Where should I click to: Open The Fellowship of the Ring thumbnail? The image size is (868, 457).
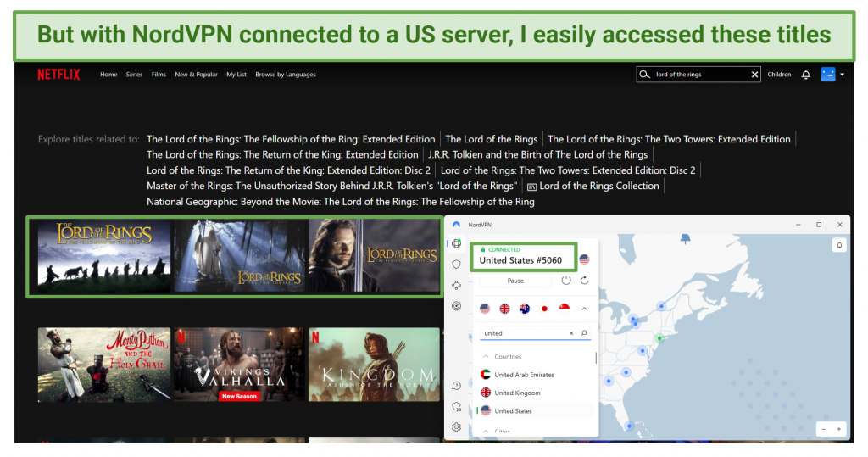click(x=104, y=256)
